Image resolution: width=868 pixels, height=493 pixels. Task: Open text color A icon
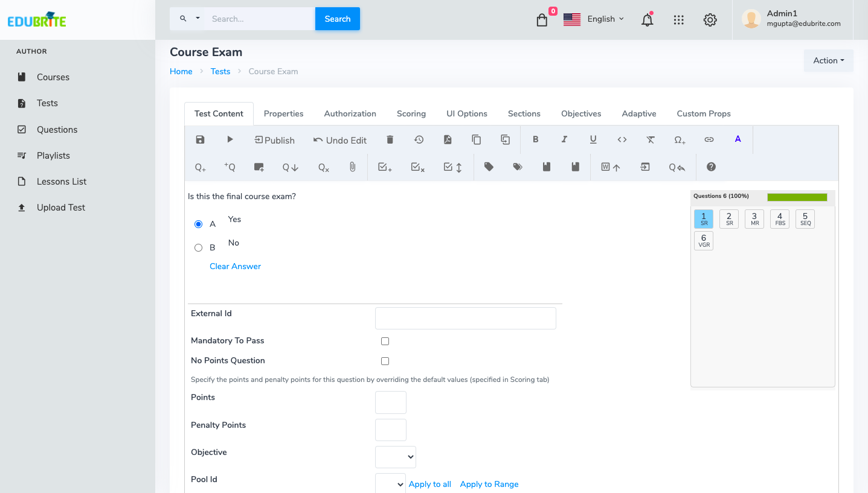pyautogui.click(x=738, y=139)
